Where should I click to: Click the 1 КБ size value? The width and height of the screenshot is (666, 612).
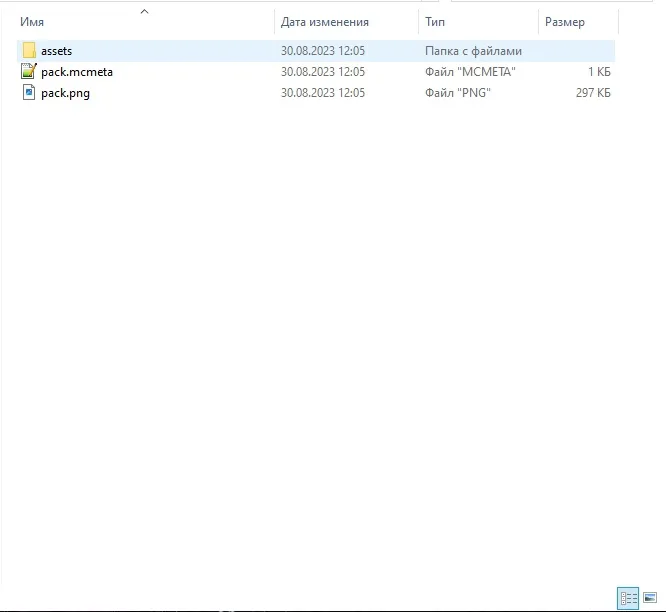[599, 72]
